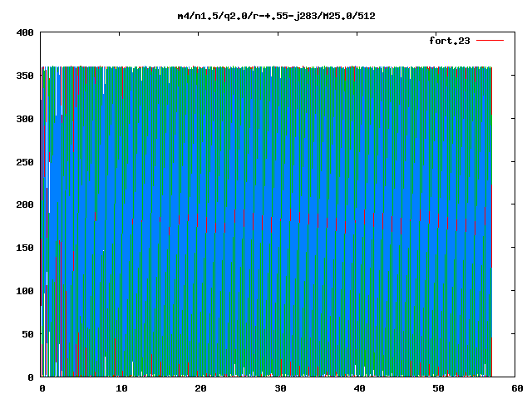Screen dimensions: 532x399
Task: Click y-axis label 100
Action: pyautogui.click(x=25, y=291)
